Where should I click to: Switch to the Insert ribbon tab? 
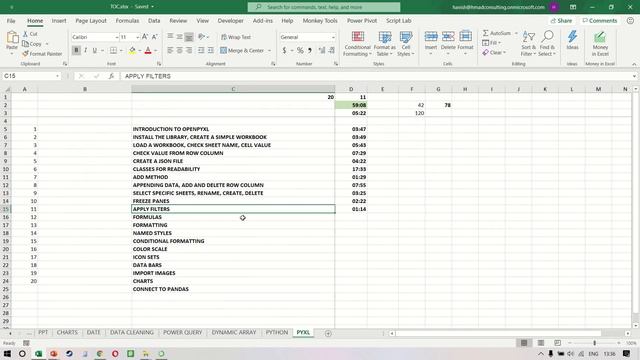coord(59,21)
